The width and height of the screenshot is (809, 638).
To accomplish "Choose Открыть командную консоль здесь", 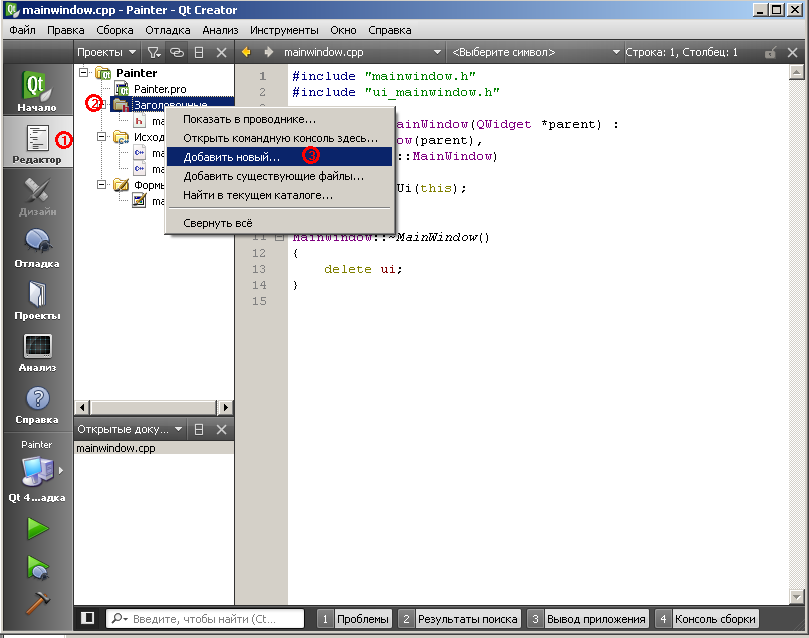I will click(279, 138).
